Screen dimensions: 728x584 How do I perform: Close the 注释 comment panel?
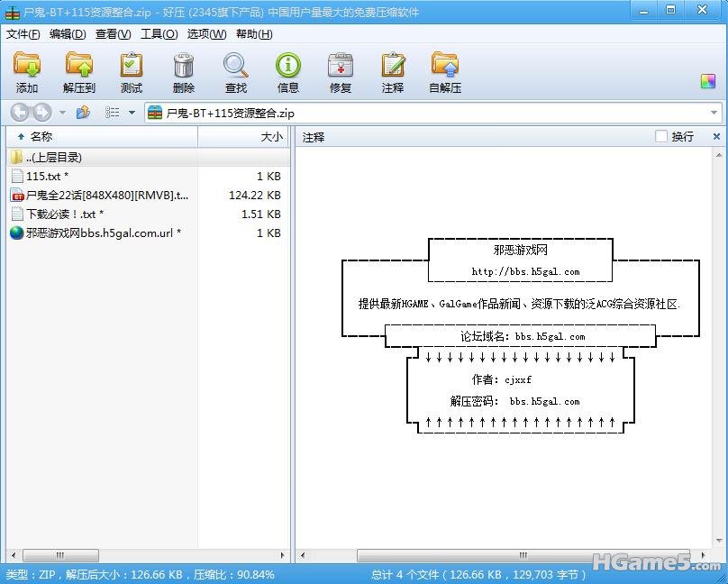716,137
